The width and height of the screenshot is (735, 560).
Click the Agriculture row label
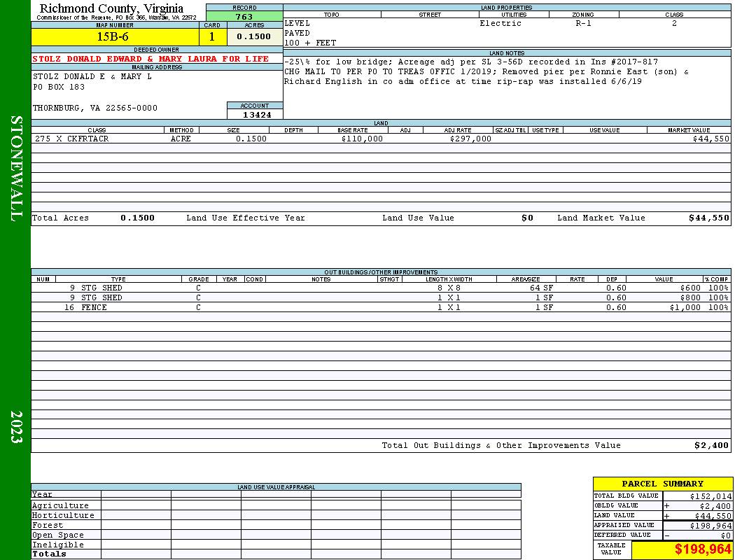(x=60, y=505)
